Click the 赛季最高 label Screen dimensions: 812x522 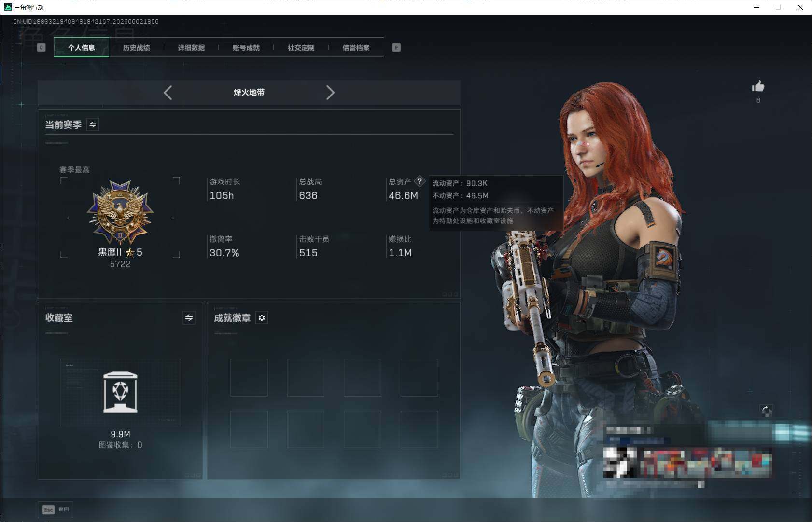(x=74, y=170)
